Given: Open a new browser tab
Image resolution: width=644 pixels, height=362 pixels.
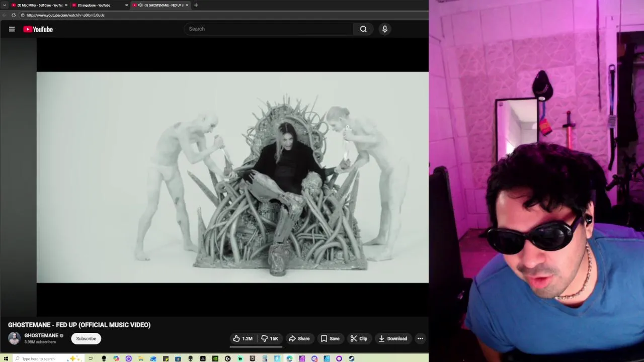Looking at the screenshot, I should 196,5.
